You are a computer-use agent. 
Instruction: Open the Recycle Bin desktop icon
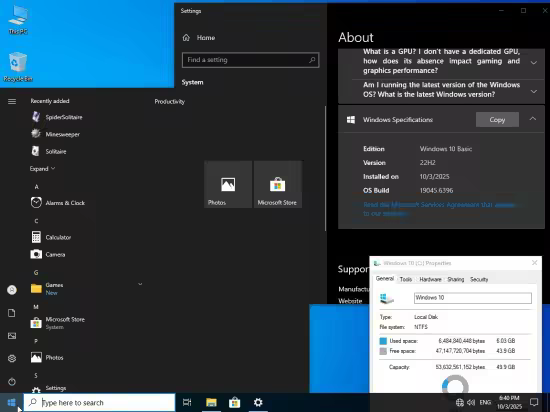[18, 67]
